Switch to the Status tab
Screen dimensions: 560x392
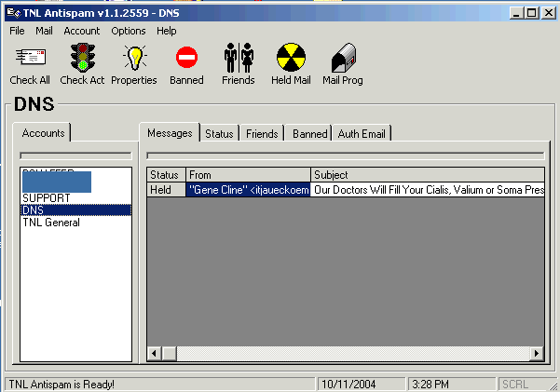click(219, 134)
